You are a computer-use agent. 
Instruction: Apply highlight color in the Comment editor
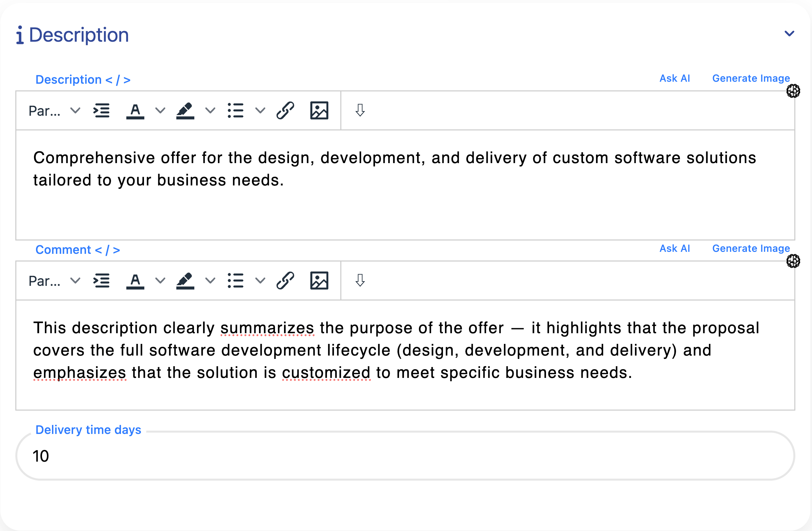[185, 281]
